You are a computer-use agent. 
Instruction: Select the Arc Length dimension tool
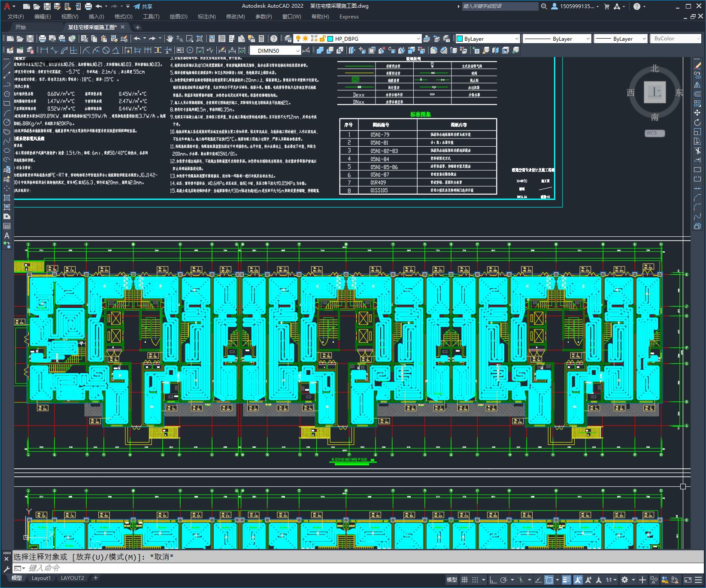coord(64,51)
